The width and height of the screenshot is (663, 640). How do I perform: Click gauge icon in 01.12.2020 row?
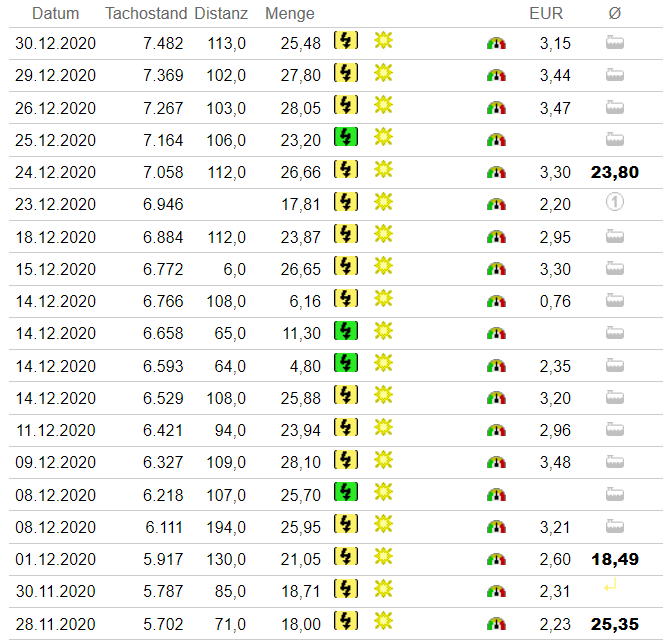(496, 559)
